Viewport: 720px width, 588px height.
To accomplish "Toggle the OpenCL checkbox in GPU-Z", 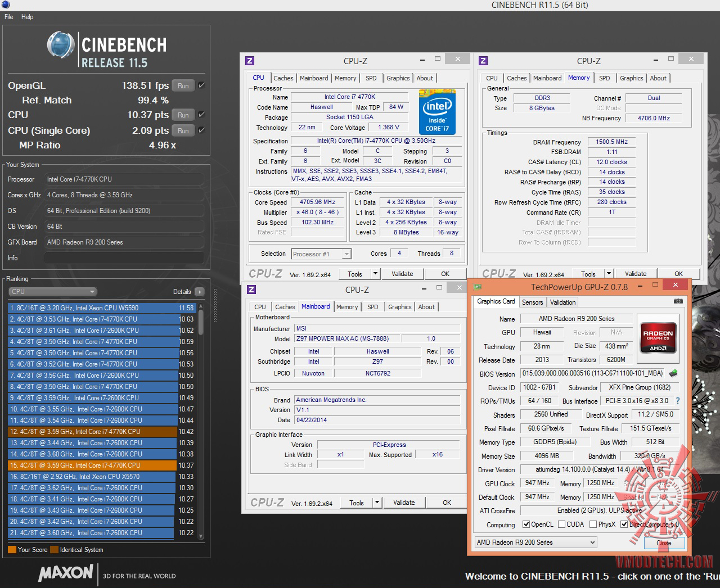I will tap(526, 524).
